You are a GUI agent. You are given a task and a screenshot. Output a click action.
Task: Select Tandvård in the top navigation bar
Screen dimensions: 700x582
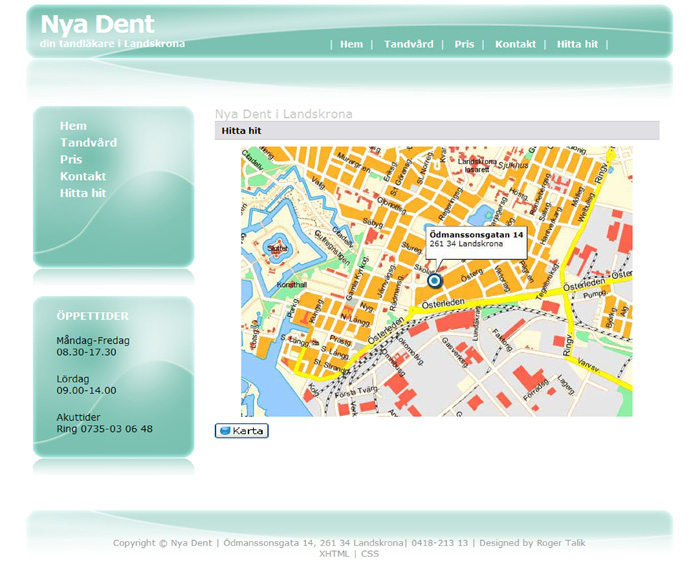(x=409, y=44)
